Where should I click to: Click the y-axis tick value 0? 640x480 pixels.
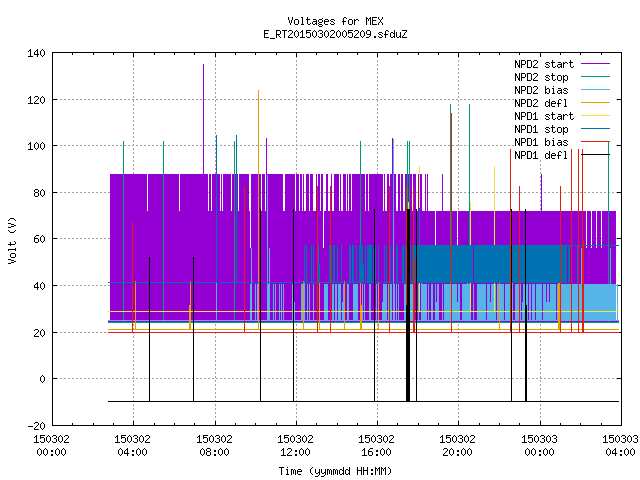coord(42,379)
